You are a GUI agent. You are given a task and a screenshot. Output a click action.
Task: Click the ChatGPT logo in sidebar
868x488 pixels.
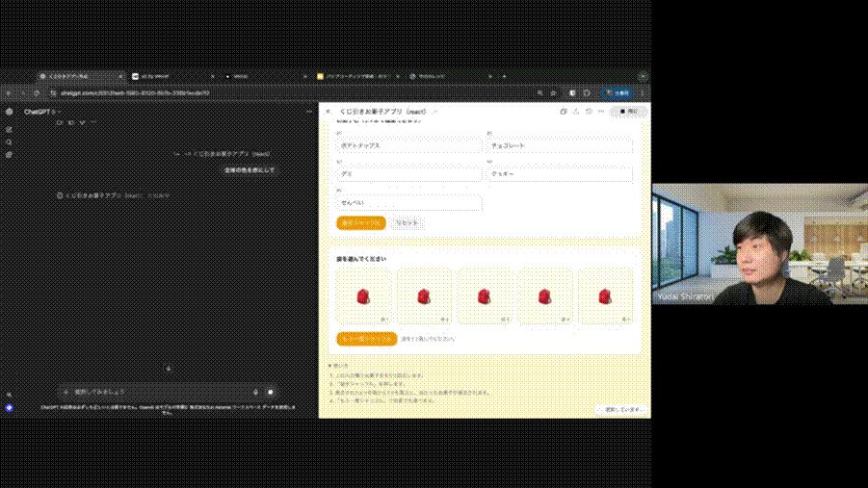[9, 112]
